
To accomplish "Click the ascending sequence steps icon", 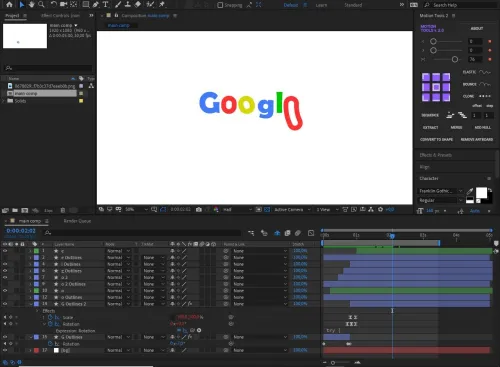I will [450, 115].
